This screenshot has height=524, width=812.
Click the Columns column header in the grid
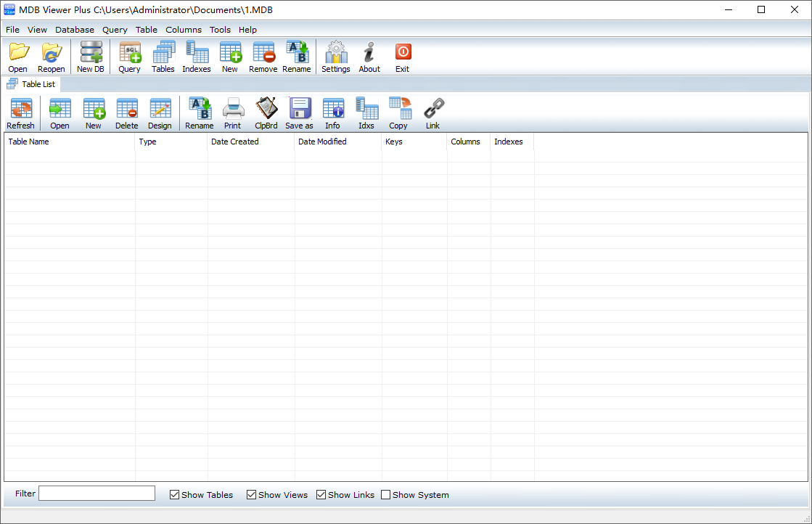click(469, 142)
